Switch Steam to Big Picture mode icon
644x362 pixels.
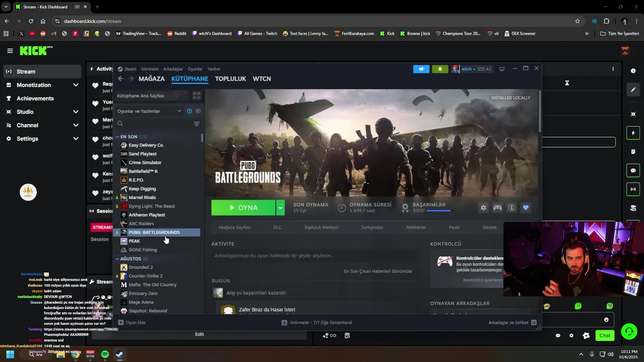tap(502, 69)
